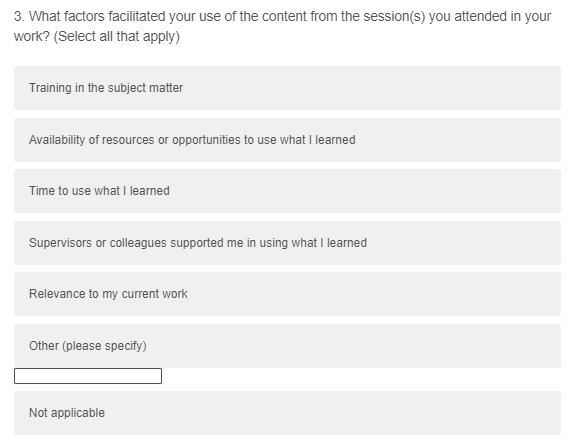
Task: Check 'Availability of resources or opportunities' option
Action: tap(287, 140)
